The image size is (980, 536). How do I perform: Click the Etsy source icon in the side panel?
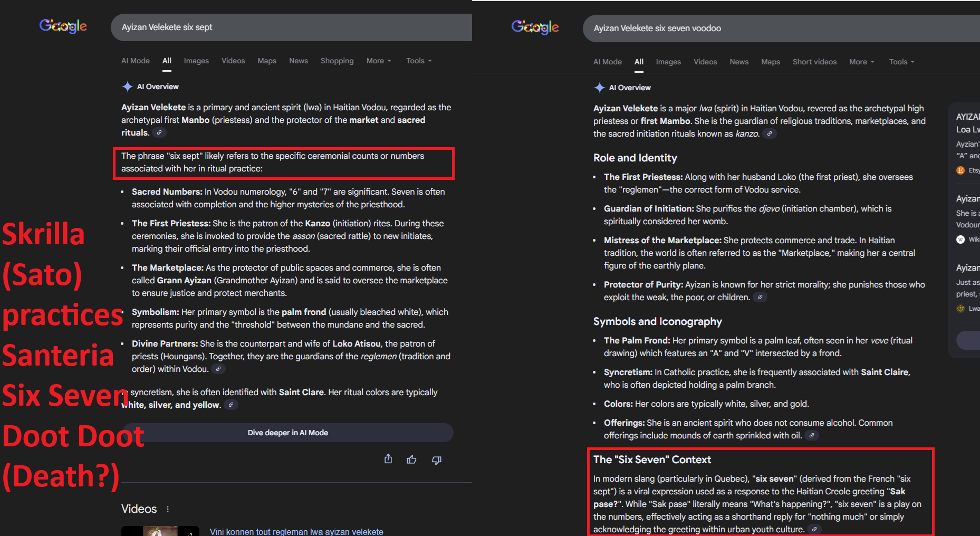coord(960,170)
